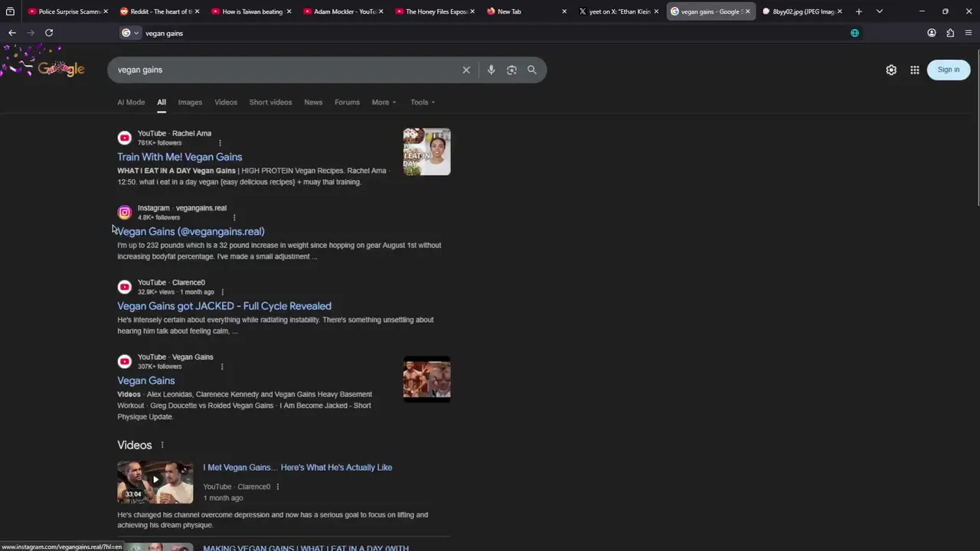Open the options menu beside the vegangains.real result
Image resolution: width=980 pixels, height=551 pixels.
click(x=234, y=217)
